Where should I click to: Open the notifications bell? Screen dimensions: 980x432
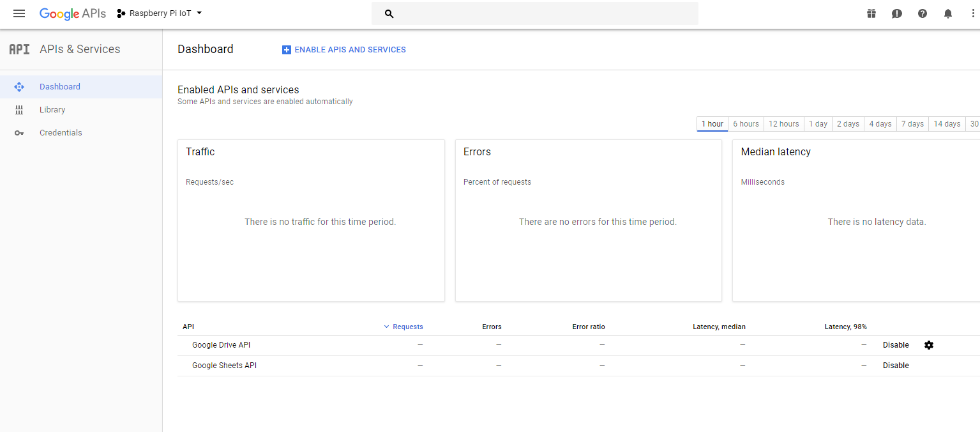click(x=948, y=13)
